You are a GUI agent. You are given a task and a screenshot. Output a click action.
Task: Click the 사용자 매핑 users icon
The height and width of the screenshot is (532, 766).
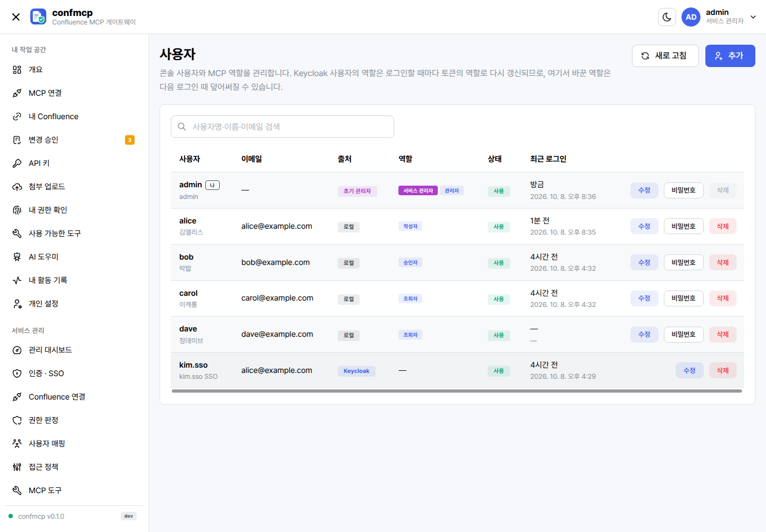[x=17, y=444]
